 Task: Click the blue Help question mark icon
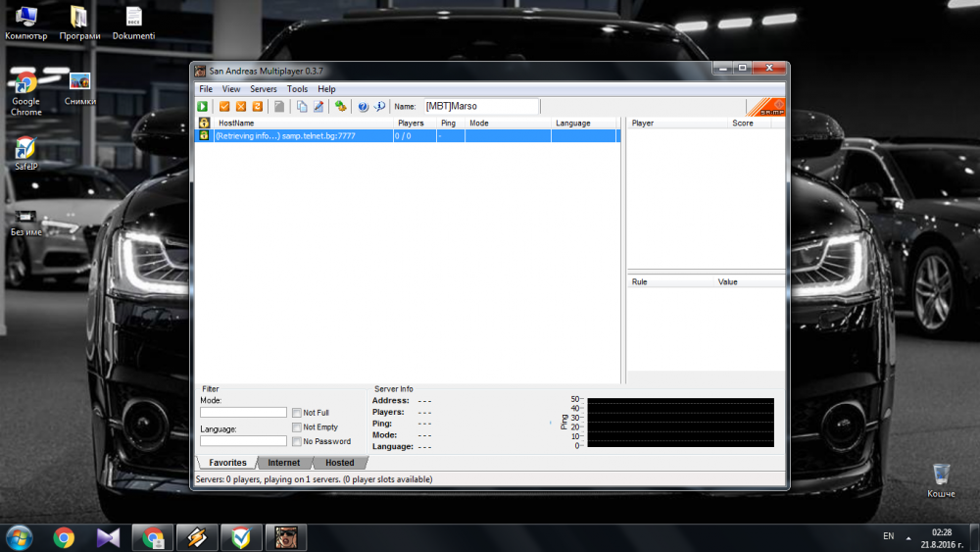(x=364, y=106)
